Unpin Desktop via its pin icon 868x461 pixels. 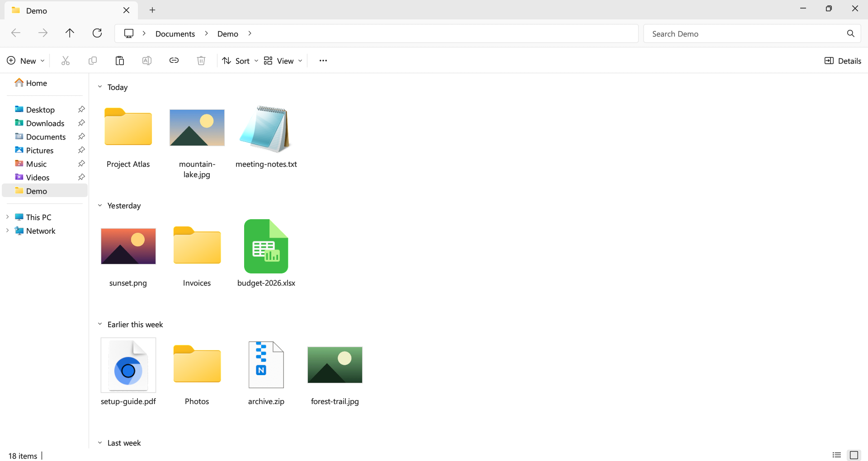[81, 109]
